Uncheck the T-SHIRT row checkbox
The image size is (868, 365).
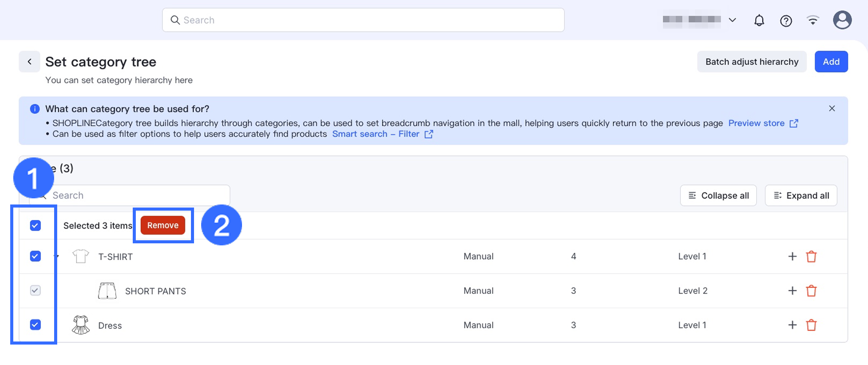click(x=35, y=256)
